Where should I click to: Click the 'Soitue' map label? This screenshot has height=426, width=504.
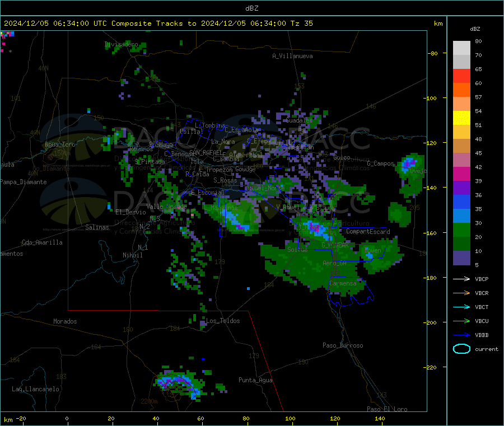tap(297, 250)
